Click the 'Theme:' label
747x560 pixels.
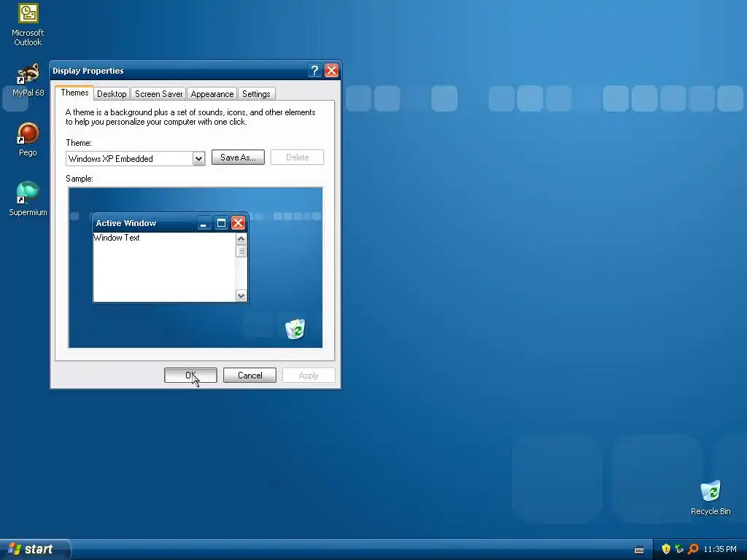click(79, 143)
